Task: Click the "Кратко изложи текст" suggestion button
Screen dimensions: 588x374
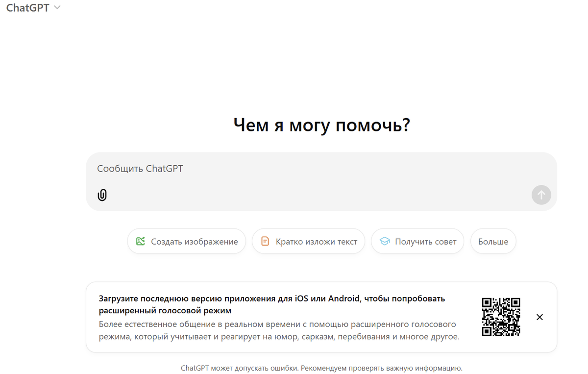Action: coord(309,241)
